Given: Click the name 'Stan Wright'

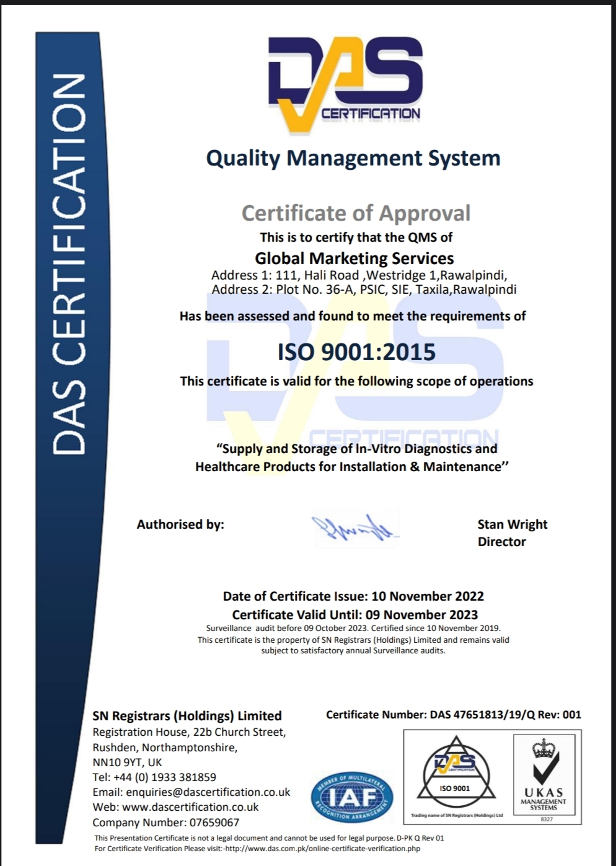Looking at the screenshot, I should point(513,524).
